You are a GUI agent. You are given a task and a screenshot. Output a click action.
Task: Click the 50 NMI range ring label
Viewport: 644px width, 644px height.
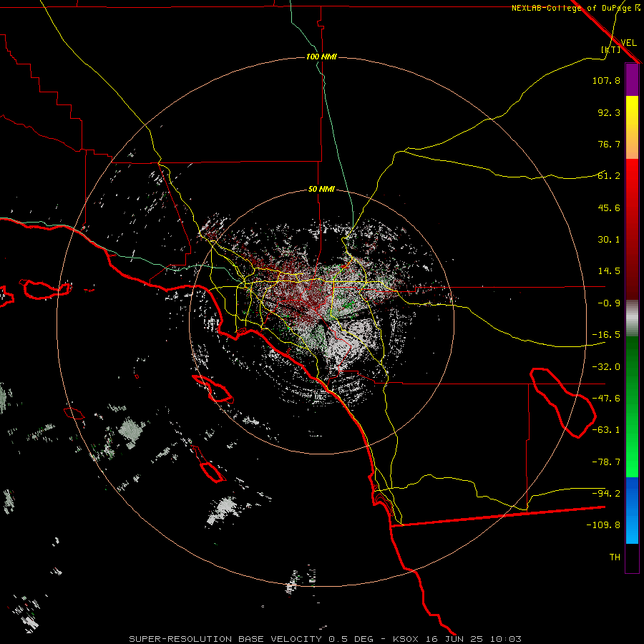tap(321, 190)
